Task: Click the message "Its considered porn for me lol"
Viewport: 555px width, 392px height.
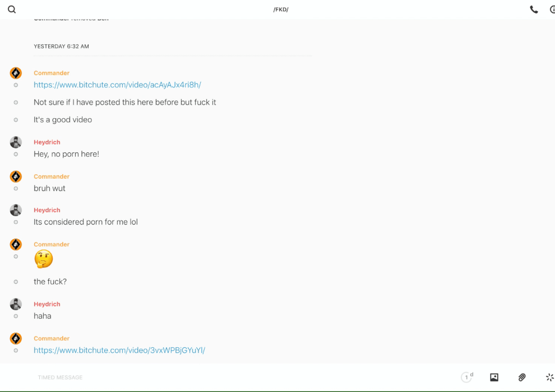Action: (x=86, y=222)
